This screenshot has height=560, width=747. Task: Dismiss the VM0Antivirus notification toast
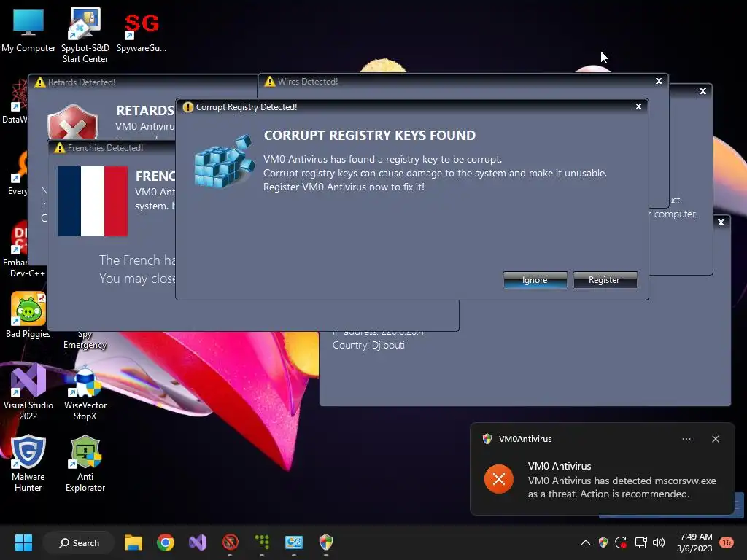(715, 439)
